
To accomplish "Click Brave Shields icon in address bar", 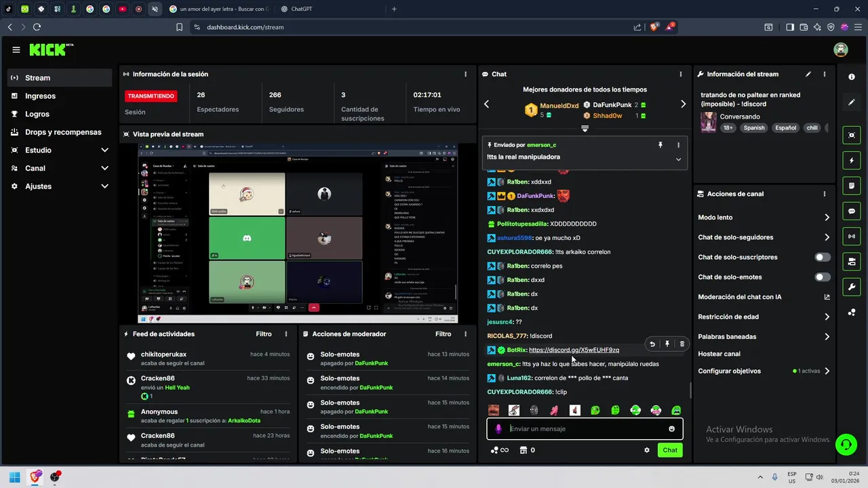I will [654, 27].
